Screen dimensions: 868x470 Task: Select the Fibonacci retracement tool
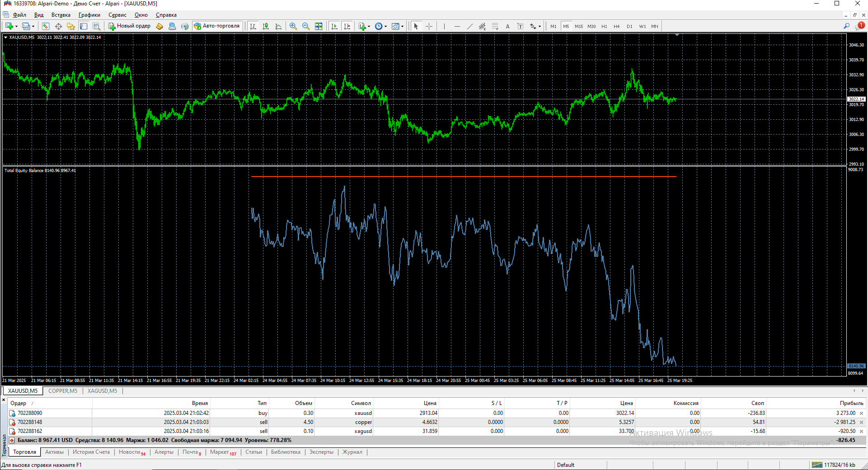[x=495, y=26]
